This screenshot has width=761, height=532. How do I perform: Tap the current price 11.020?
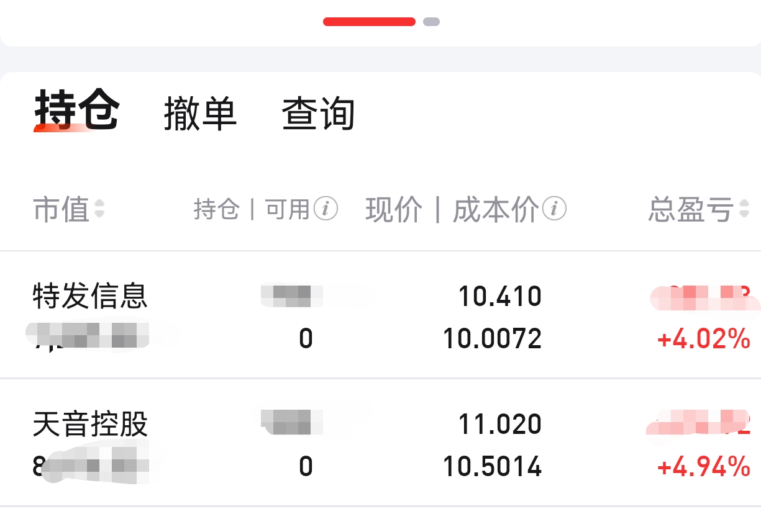coord(499,425)
